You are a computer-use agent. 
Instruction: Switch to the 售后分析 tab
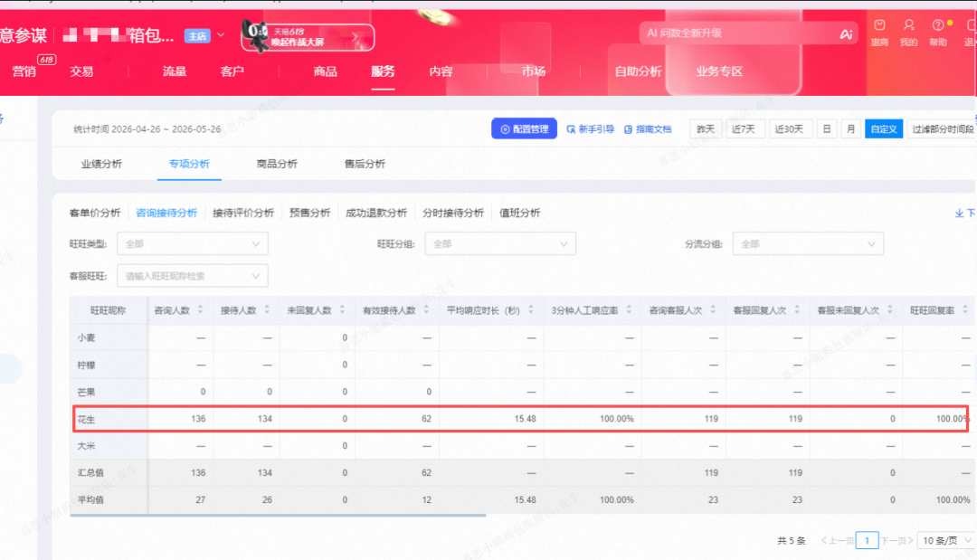[x=365, y=164]
